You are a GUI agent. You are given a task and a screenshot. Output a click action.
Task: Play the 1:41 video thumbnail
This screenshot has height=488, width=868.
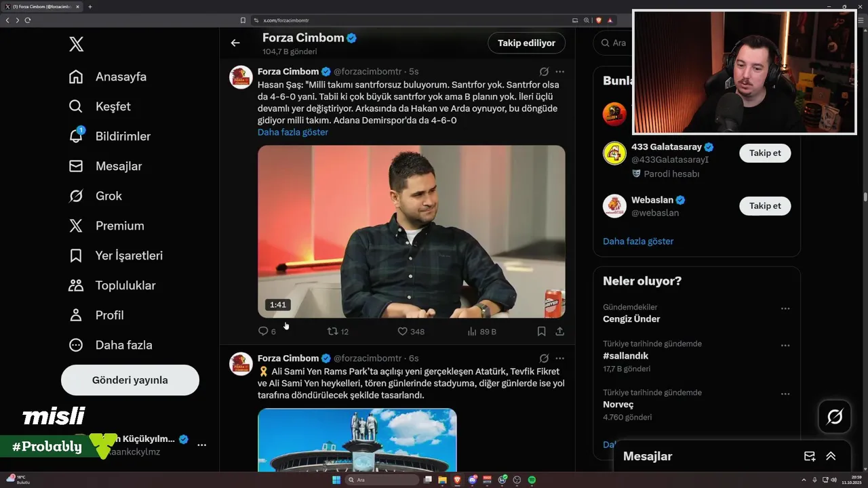click(x=411, y=231)
